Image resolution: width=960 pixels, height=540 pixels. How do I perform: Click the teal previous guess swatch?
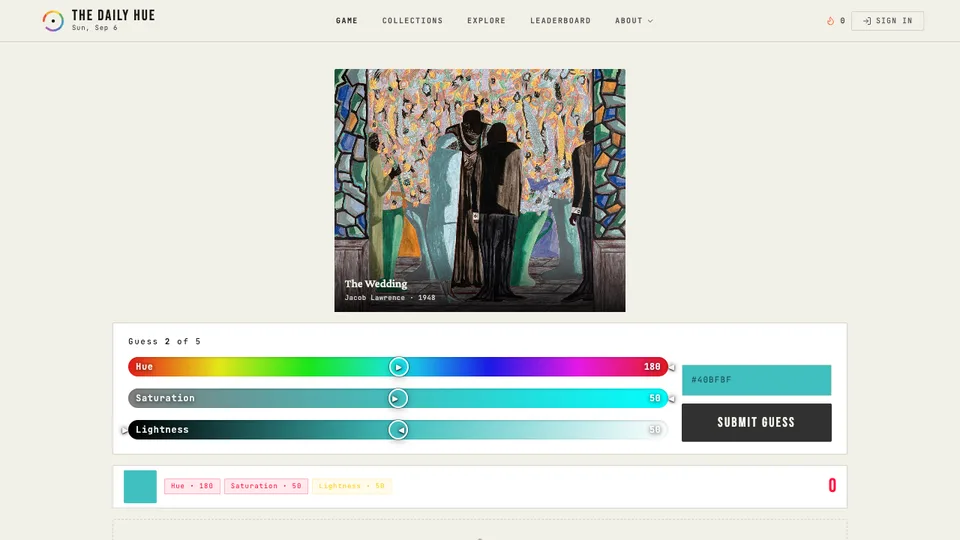coord(140,486)
